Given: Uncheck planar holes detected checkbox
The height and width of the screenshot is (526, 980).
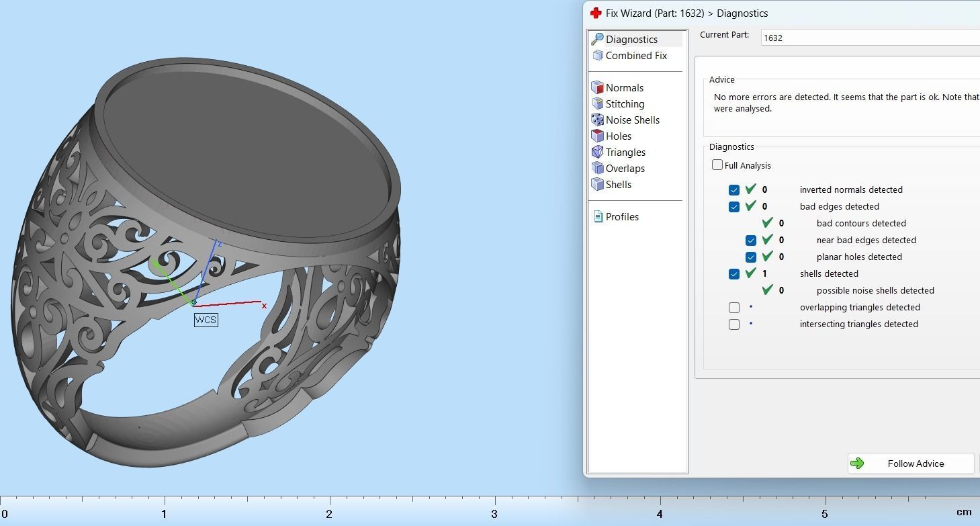Looking at the screenshot, I should tap(751, 257).
